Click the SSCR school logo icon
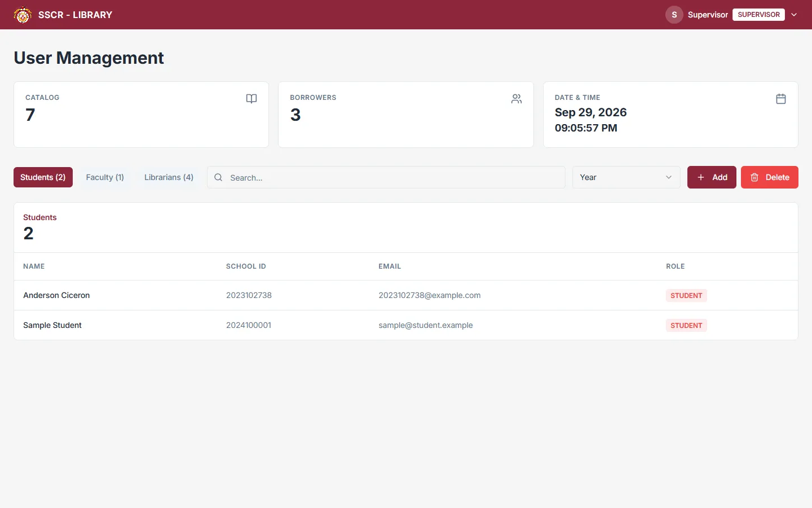The height and width of the screenshot is (508, 812). tap(23, 15)
